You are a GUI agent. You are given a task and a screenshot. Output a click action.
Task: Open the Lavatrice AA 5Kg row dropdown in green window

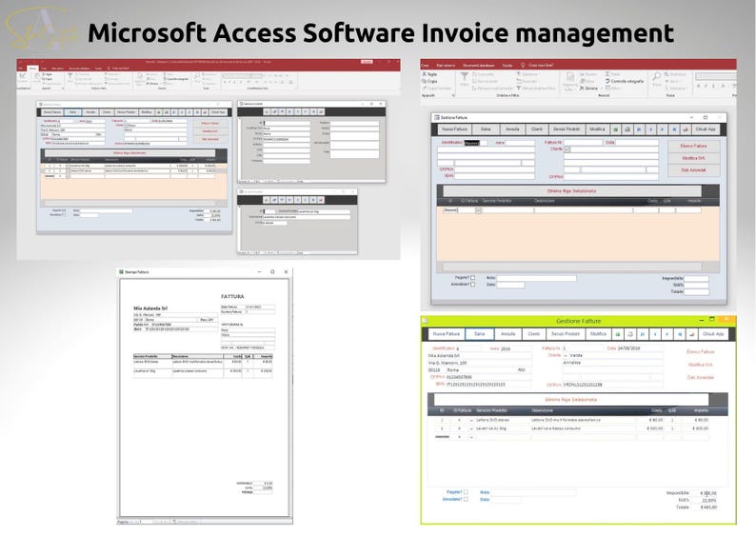471,428
